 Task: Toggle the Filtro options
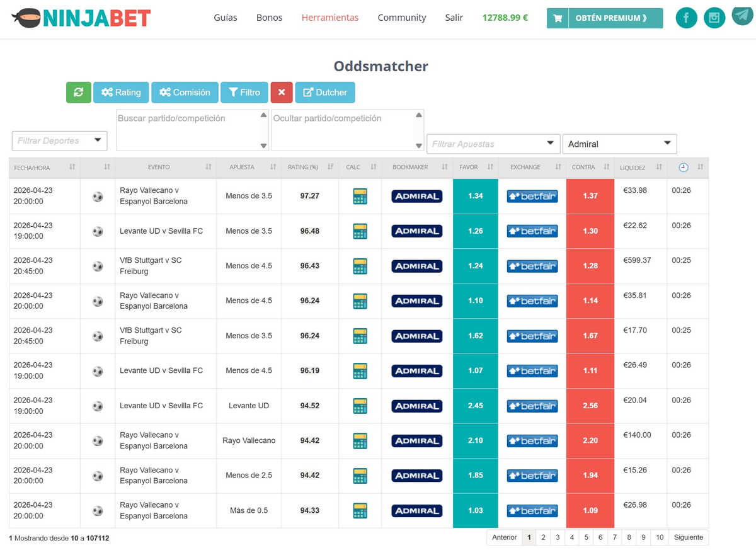point(244,92)
